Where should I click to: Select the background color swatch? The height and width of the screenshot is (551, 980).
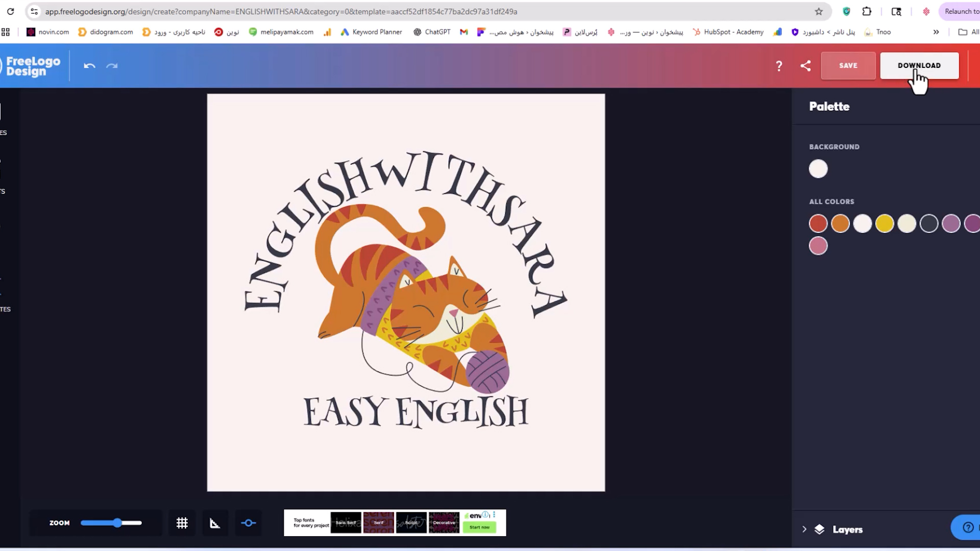coord(818,169)
